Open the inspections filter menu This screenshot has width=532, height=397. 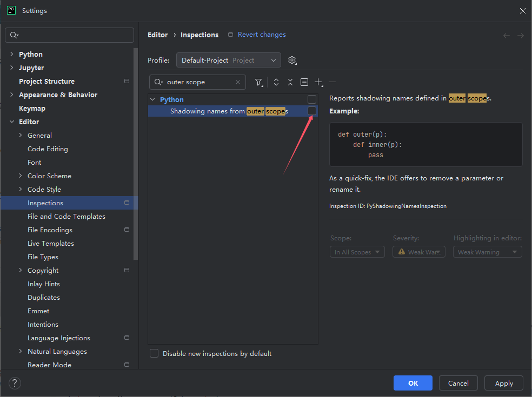click(x=259, y=82)
